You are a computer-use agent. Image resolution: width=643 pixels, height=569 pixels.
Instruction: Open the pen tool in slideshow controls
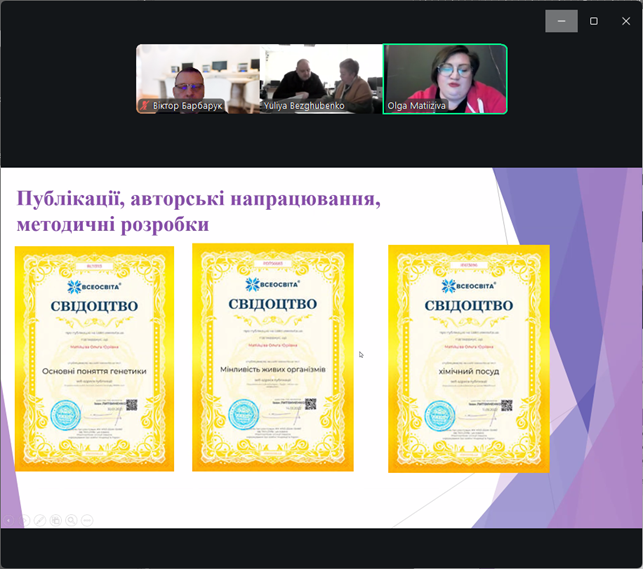pos(40,521)
